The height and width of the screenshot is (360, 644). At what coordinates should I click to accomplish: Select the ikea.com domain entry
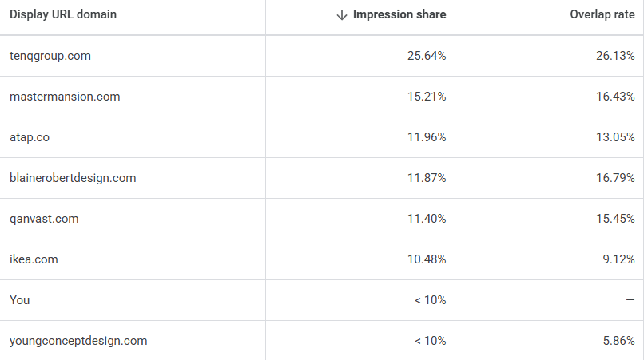pyautogui.click(x=34, y=259)
